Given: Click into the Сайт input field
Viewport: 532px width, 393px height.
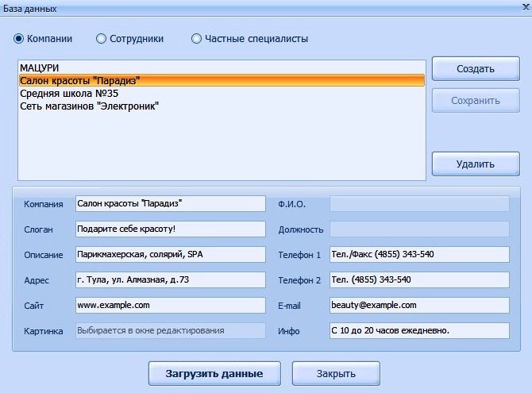Looking at the screenshot, I should pyautogui.click(x=171, y=305).
